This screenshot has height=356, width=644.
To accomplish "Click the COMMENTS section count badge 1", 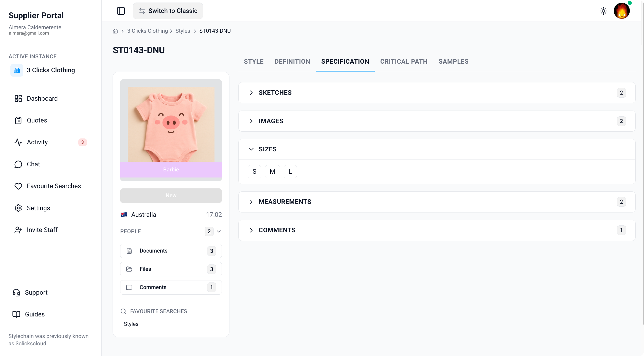I will [621, 230].
